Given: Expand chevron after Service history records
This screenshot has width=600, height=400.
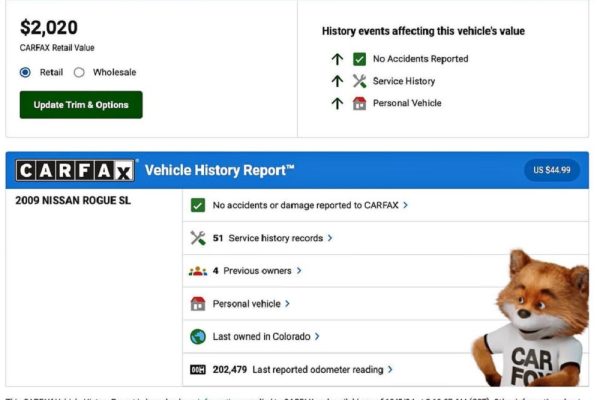Looking at the screenshot, I should (330, 238).
